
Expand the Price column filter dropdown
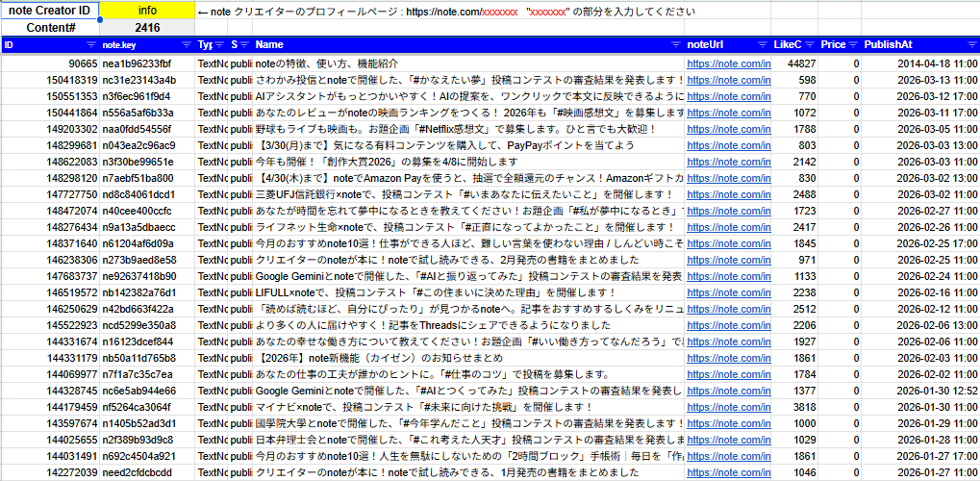pyautogui.click(x=853, y=45)
